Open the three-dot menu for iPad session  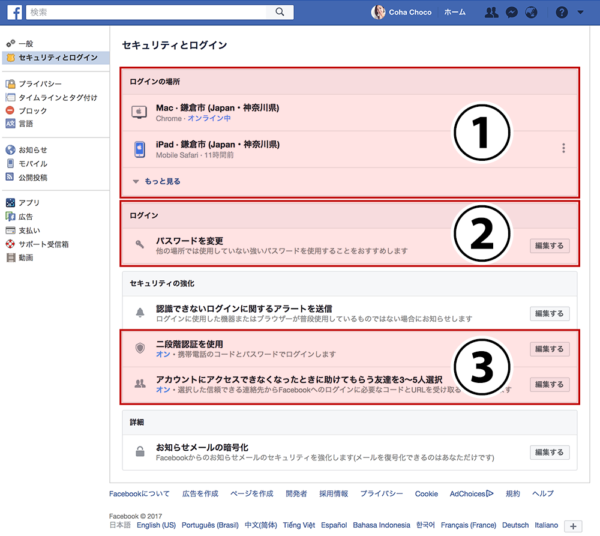pos(563,148)
